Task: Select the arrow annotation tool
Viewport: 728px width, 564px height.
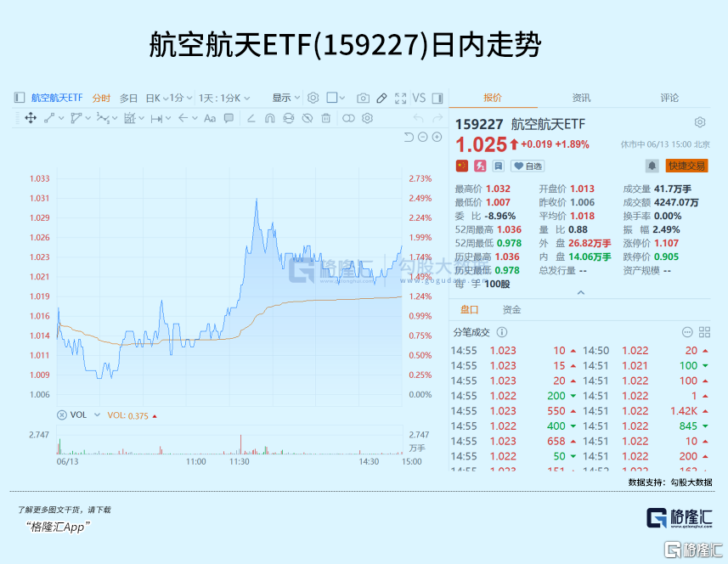Action: click(183, 118)
